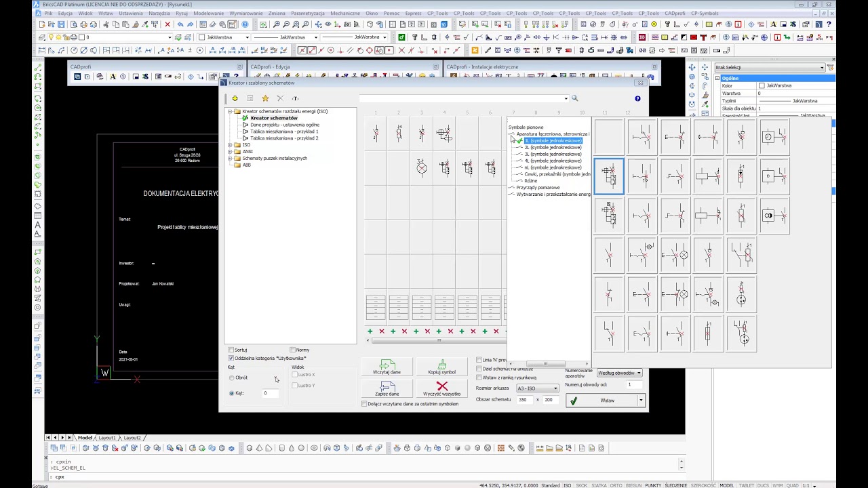Click the text A icon in CADprofi toolbar
The width and height of the screenshot is (868, 488).
pos(113,77)
